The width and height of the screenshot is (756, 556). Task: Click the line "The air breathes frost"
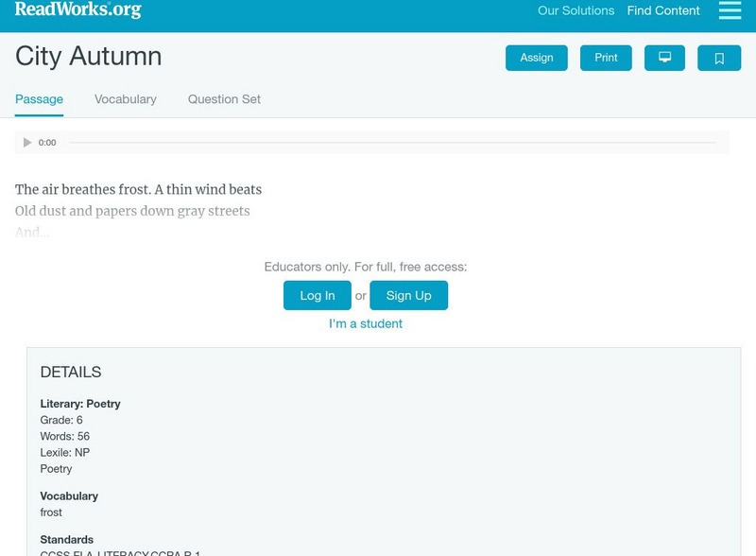pyautogui.click(x=138, y=189)
